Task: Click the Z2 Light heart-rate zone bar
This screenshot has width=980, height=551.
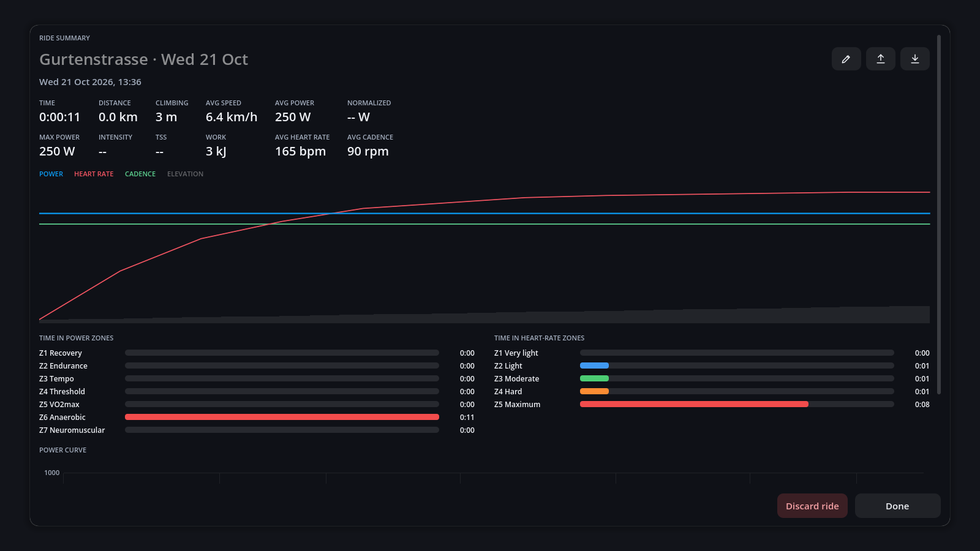Action: (x=737, y=365)
